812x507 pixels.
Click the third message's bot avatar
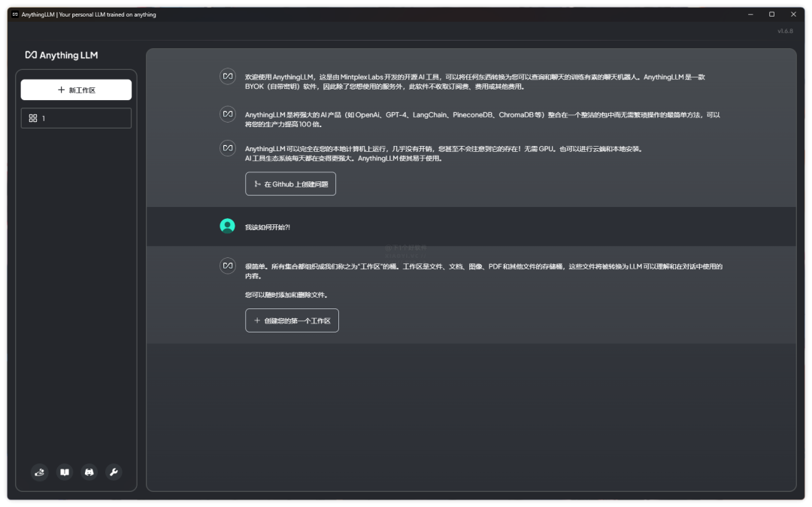point(227,148)
